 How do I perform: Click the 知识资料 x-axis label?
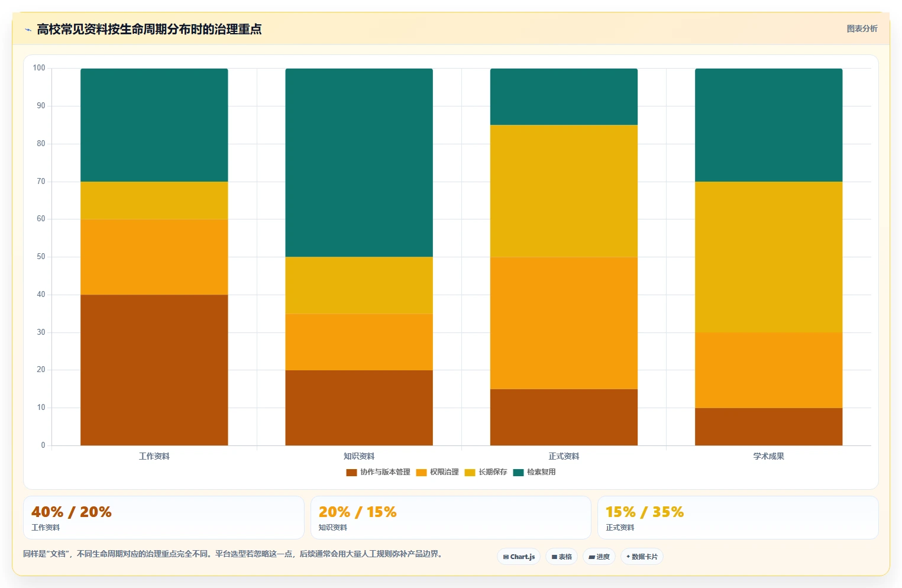tap(359, 456)
